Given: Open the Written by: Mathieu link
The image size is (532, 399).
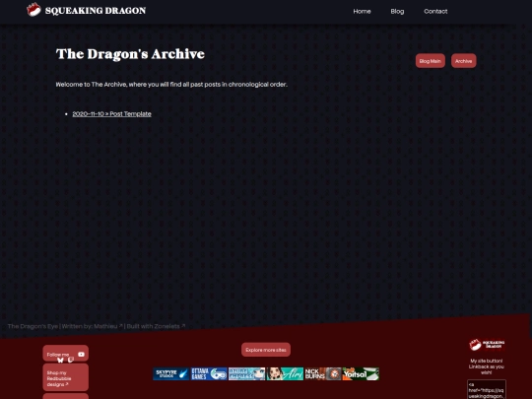Looking at the screenshot, I should 92,326.
